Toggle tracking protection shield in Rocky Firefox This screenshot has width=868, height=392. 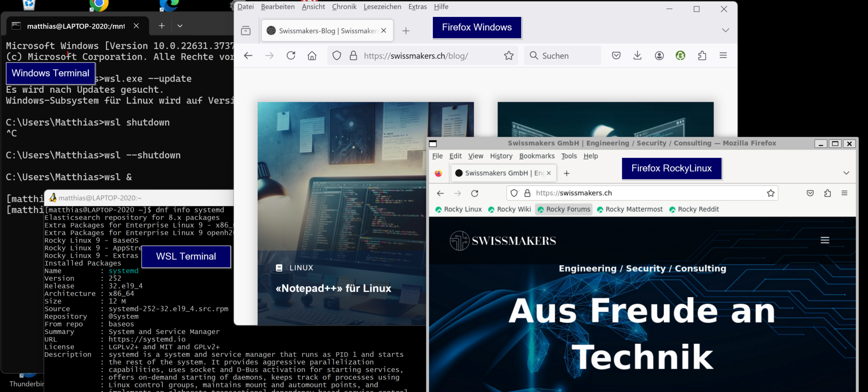pyautogui.click(x=514, y=193)
